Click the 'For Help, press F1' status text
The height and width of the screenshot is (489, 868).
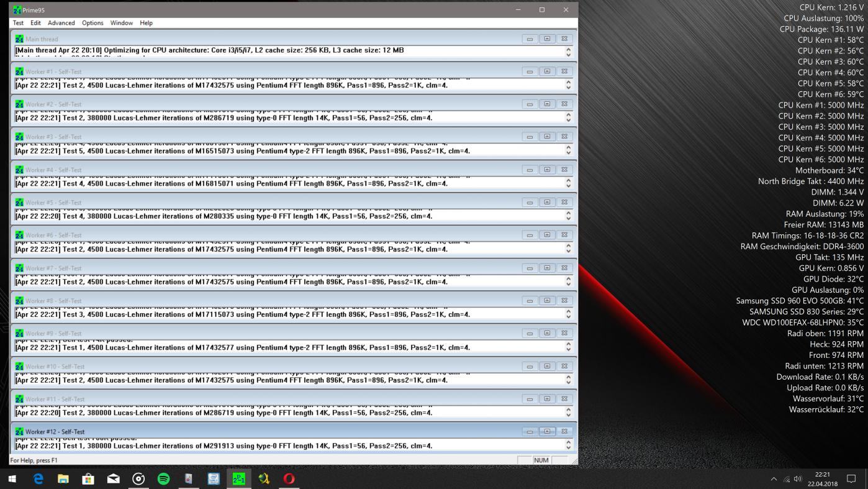pos(34,460)
